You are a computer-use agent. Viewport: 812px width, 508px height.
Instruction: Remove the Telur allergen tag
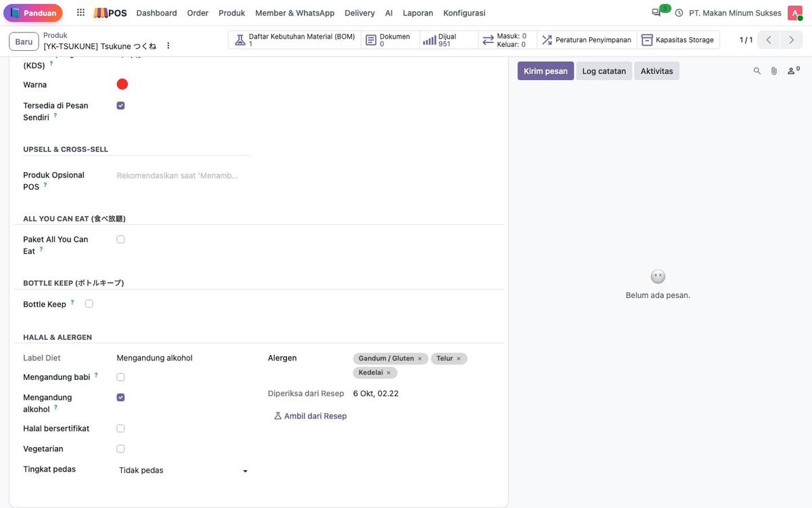(x=459, y=359)
